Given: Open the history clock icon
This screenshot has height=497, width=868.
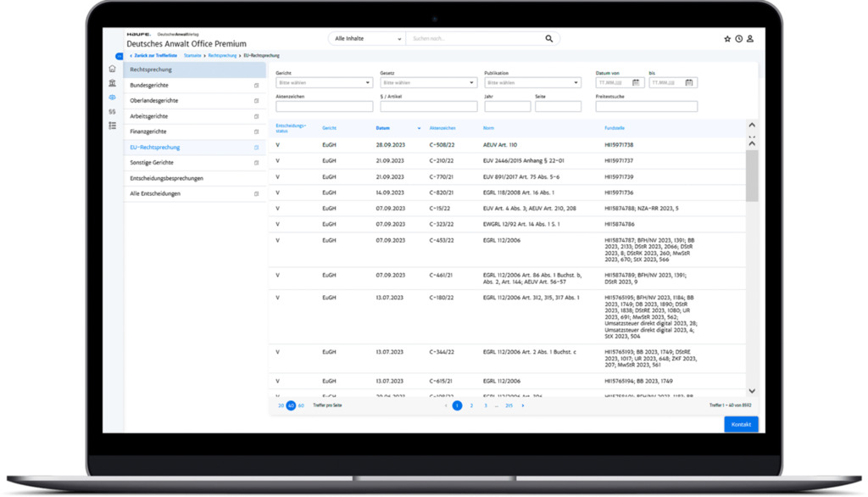Looking at the screenshot, I should [738, 39].
